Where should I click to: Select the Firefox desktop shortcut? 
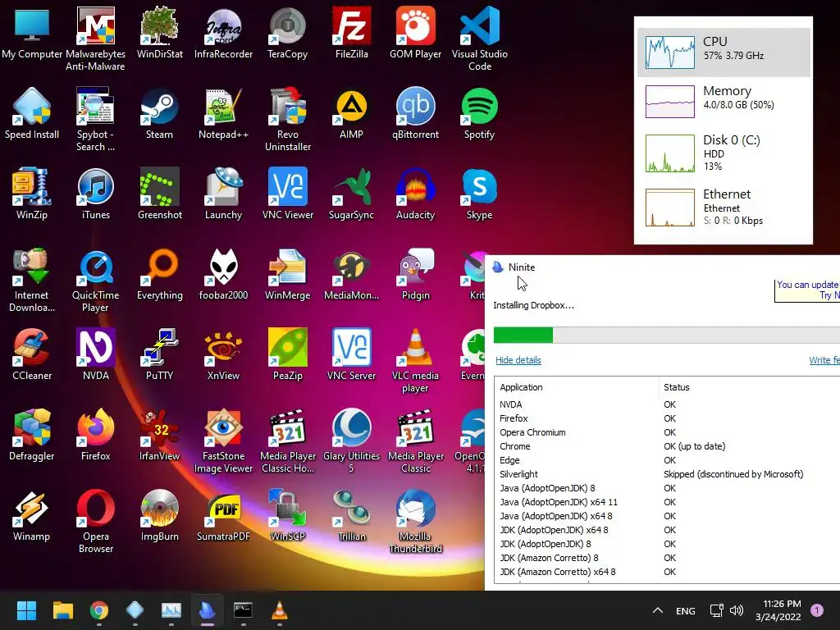(x=95, y=434)
